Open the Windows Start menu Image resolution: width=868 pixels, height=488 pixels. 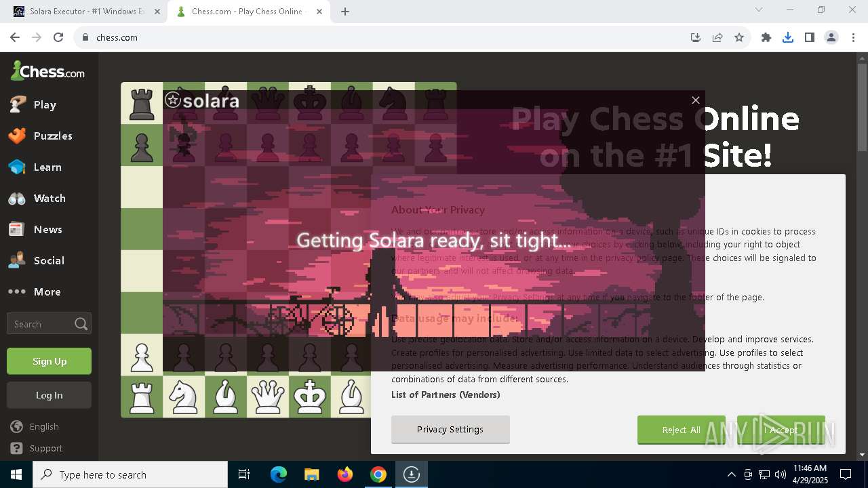click(x=16, y=474)
